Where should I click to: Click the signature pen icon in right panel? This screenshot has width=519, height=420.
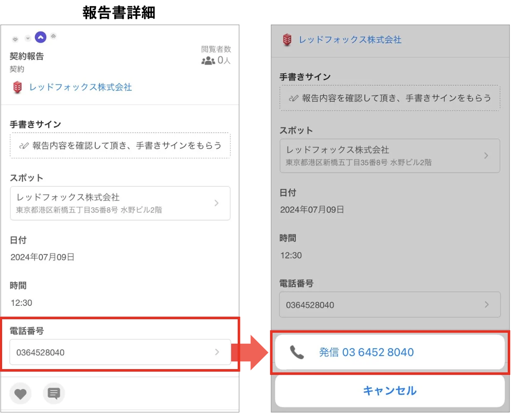[294, 98]
